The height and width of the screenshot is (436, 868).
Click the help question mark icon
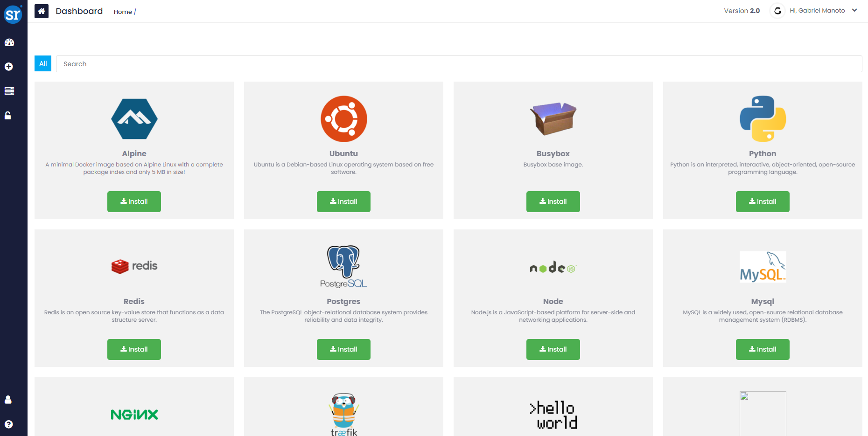[x=8, y=424]
